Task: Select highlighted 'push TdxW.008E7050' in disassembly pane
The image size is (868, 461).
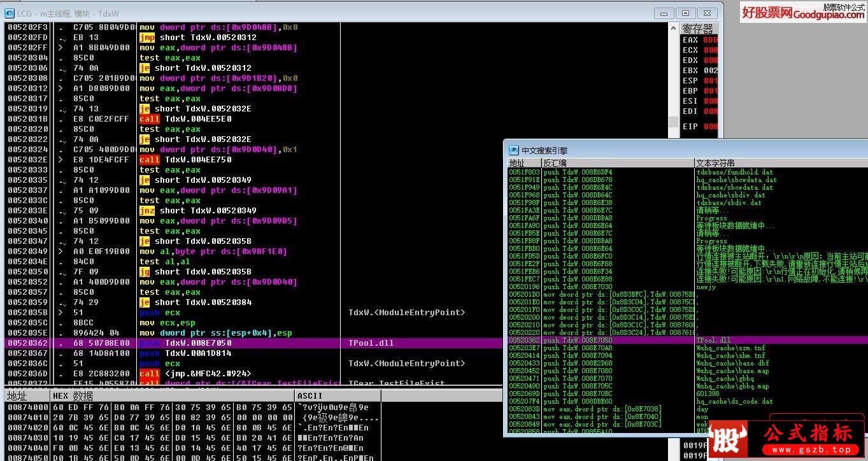Action: pyautogui.click(x=185, y=343)
